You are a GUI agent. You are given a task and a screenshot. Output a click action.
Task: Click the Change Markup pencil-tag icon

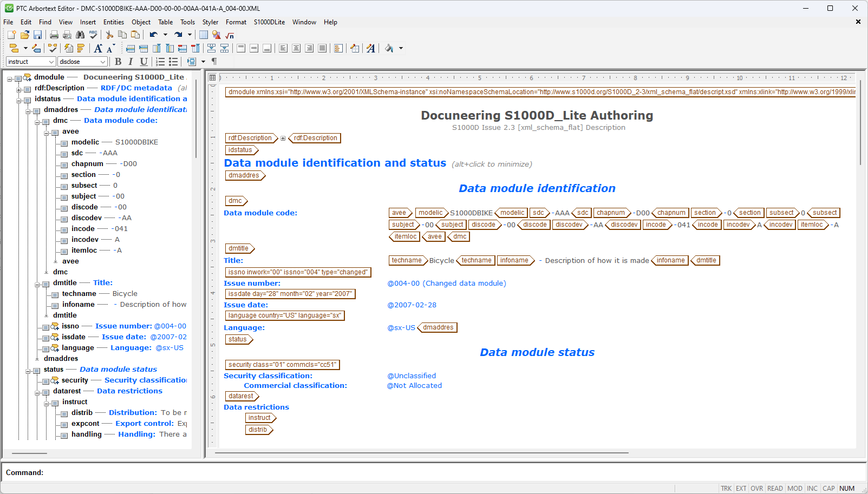point(36,49)
